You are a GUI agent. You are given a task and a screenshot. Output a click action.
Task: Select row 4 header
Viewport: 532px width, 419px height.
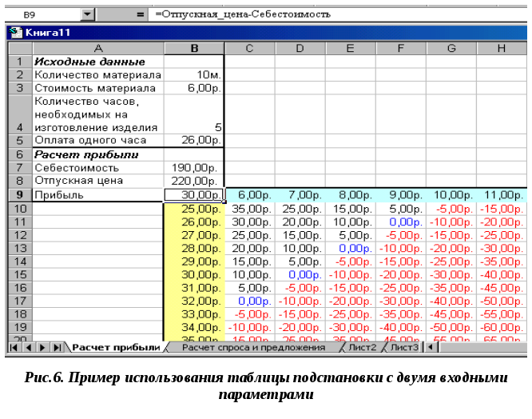pos(20,114)
